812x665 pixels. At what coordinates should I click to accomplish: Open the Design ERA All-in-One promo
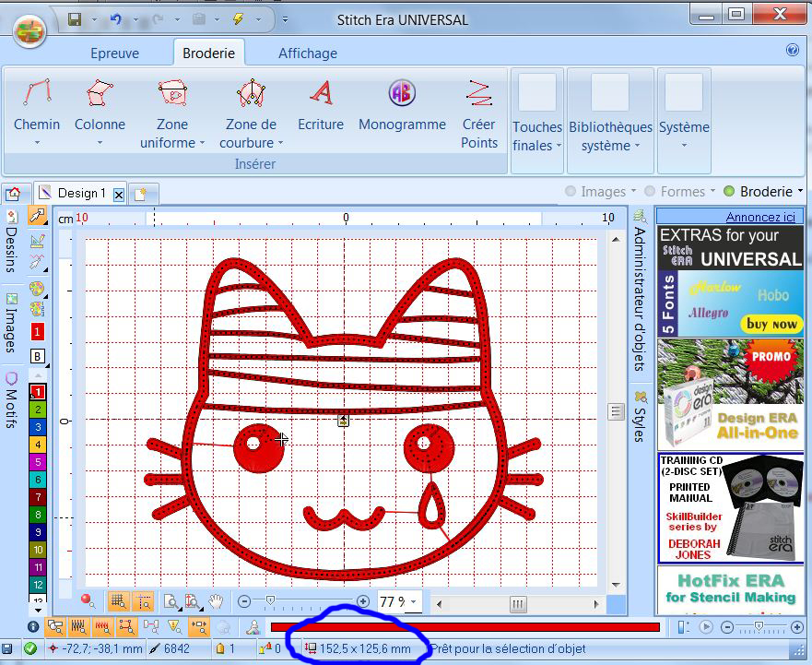click(x=730, y=395)
